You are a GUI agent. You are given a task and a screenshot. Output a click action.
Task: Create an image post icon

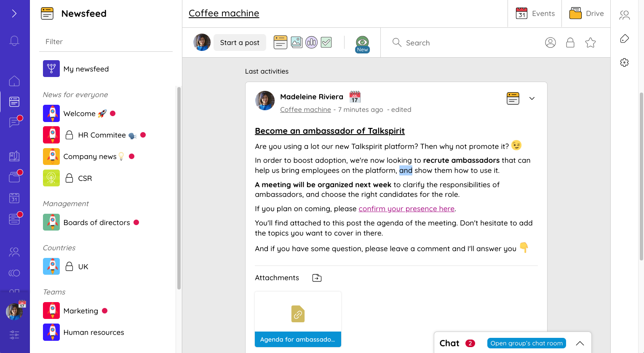pos(297,42)
